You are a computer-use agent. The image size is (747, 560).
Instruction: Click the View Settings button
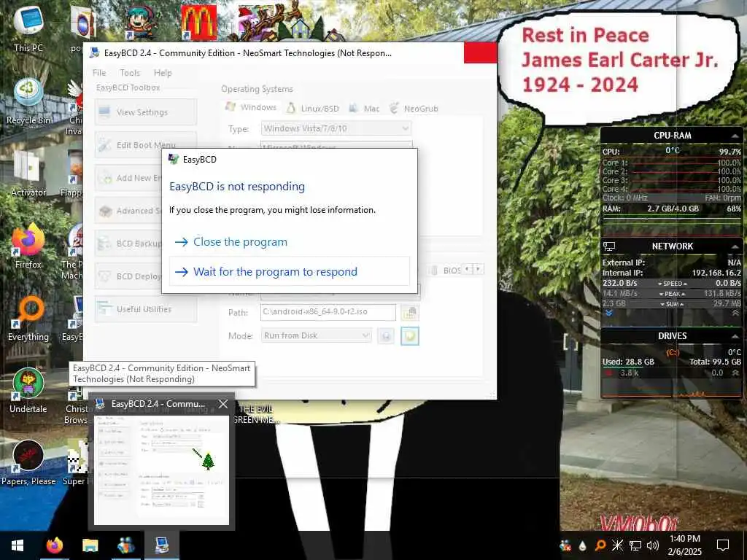click(x=145, y=112)
